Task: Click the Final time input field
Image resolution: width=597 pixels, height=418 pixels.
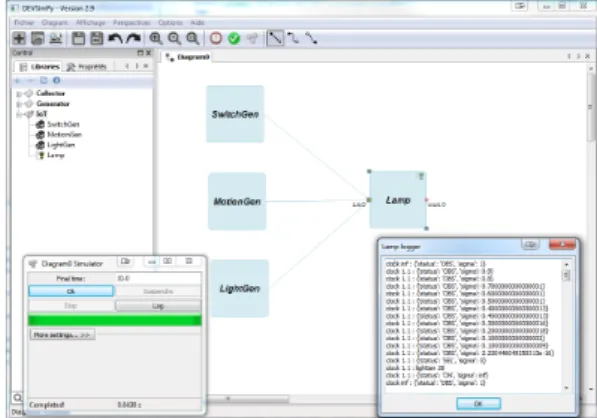Action: coord(158,278)
